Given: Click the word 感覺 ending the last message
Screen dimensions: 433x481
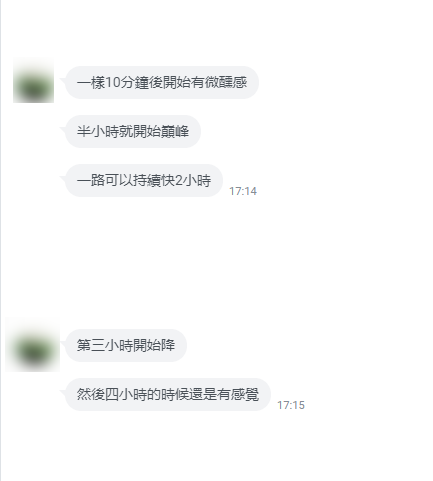Looking at the screenshot, I should click(245, 394).
